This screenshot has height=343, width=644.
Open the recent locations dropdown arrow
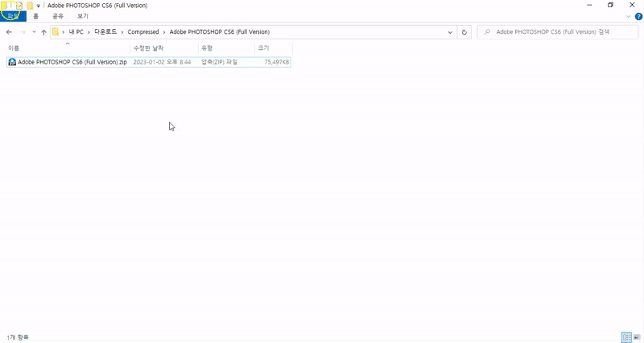click(34, 32)
